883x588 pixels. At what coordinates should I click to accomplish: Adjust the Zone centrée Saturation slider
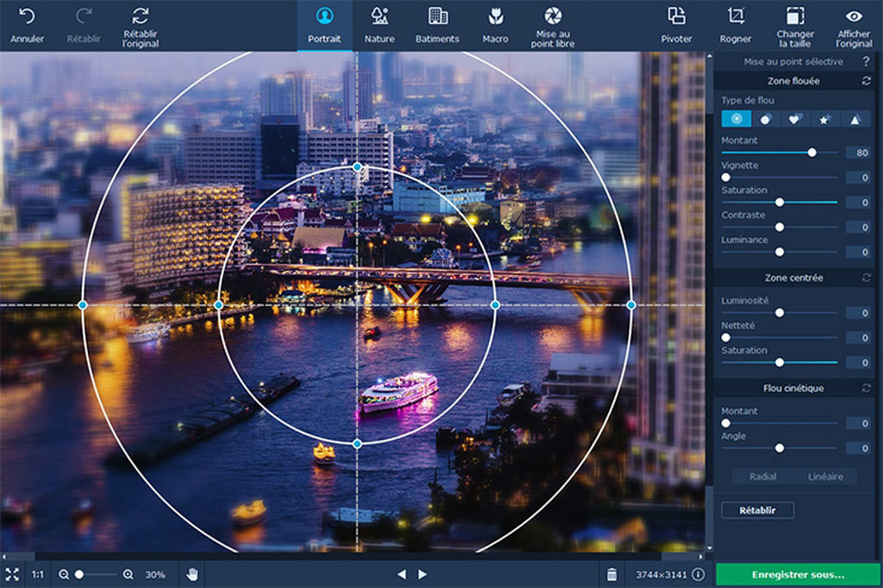[780, 362]
